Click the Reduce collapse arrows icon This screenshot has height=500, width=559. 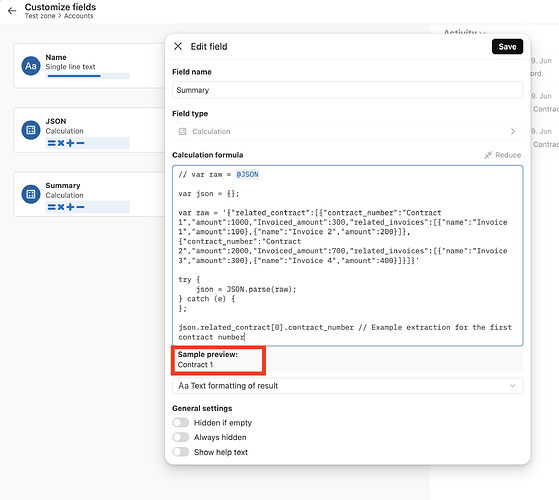[x=488, y=155]
